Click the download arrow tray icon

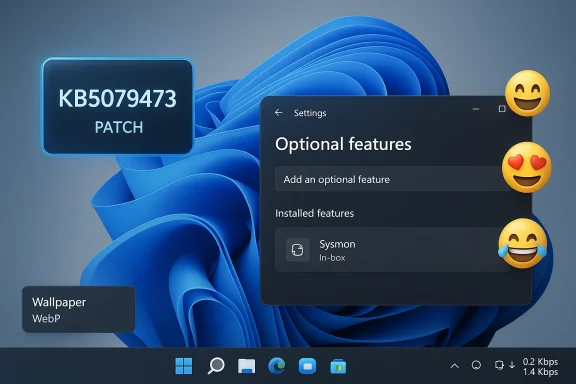(x=512, y=365)
